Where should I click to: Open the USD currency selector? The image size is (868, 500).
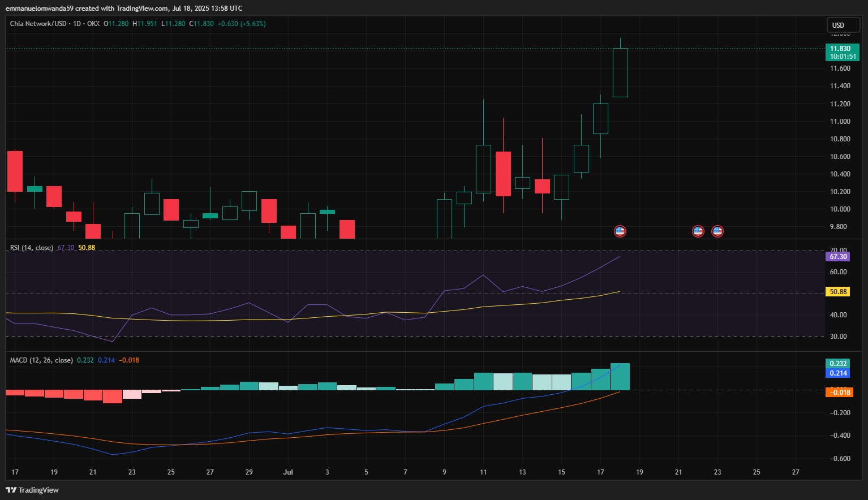tap(843, 25)
